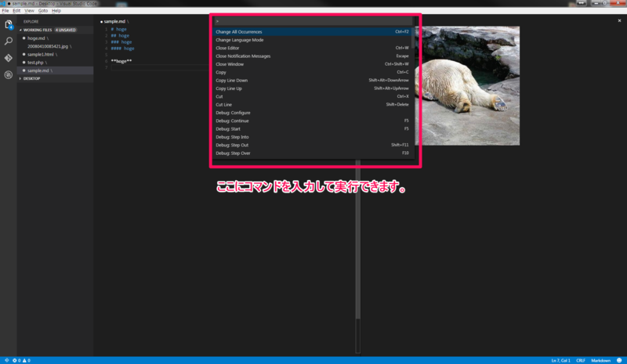Run the Debug: Continue command
The height and width of the screenshot is (364, 627).
[312, 121]
